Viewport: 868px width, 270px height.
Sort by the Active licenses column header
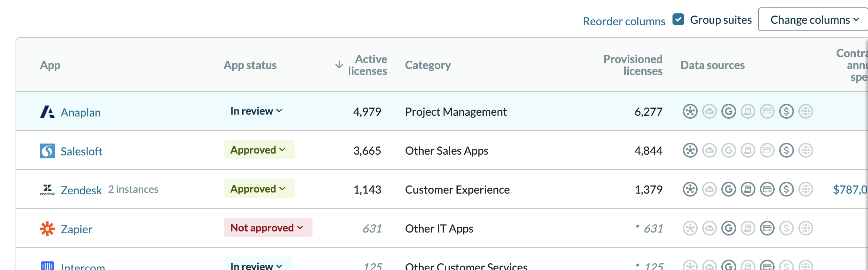(367, 65)
